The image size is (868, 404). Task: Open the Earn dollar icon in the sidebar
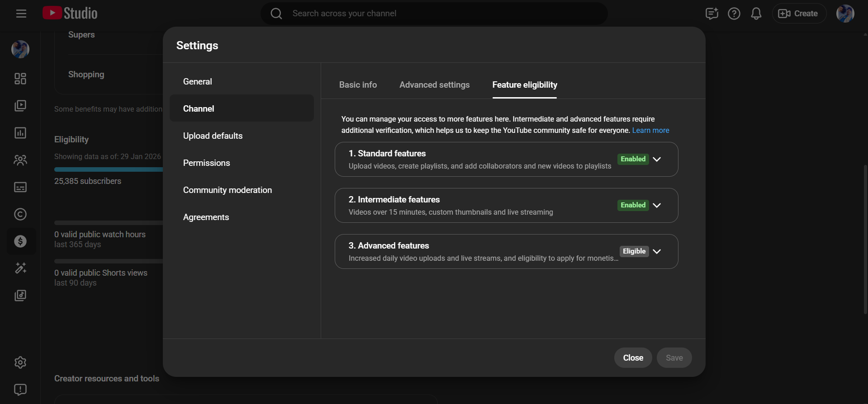pos(20,241)
